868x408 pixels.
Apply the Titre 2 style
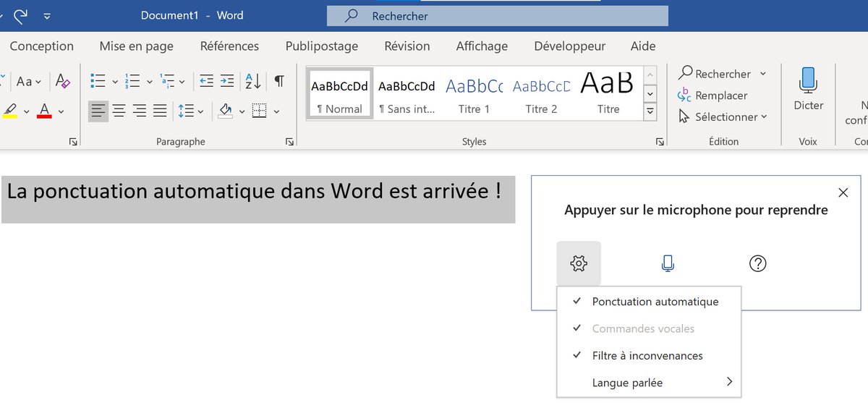tap(541, 94)
